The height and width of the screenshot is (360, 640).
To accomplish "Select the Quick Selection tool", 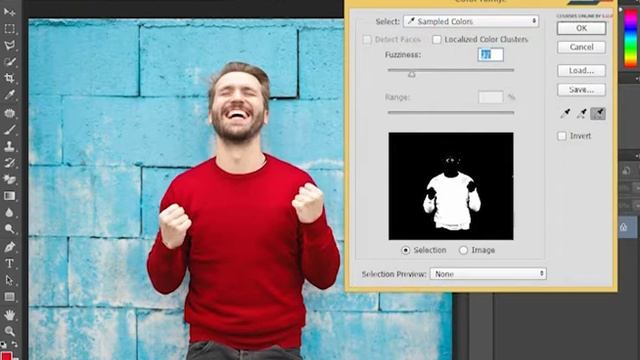I will pyautogui.click(x=9, y=62).
